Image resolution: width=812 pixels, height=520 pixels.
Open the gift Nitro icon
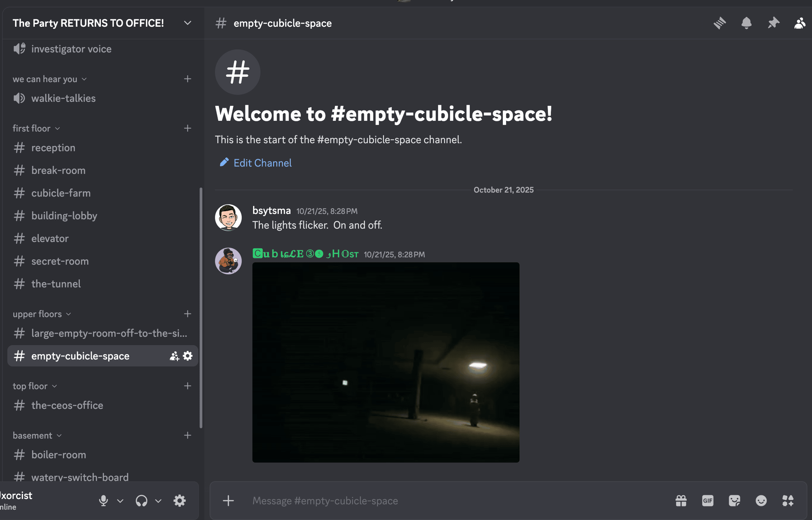tap(681, 500)
